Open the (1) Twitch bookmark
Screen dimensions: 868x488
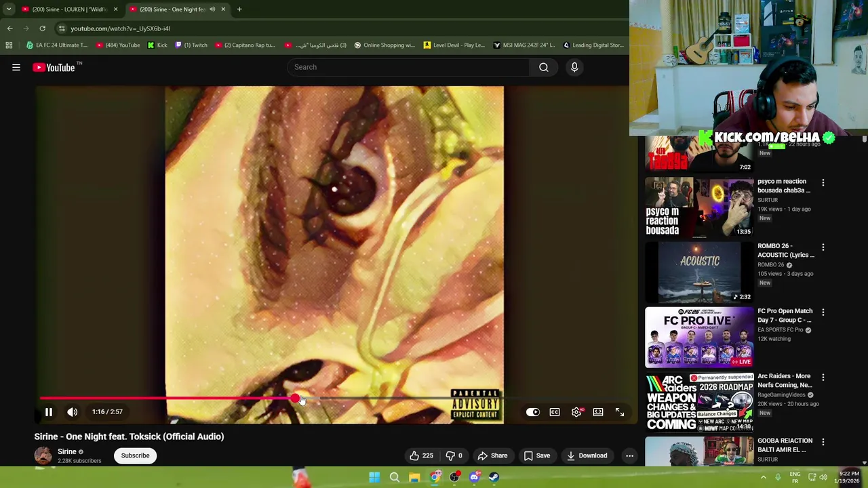click(191, 45)
